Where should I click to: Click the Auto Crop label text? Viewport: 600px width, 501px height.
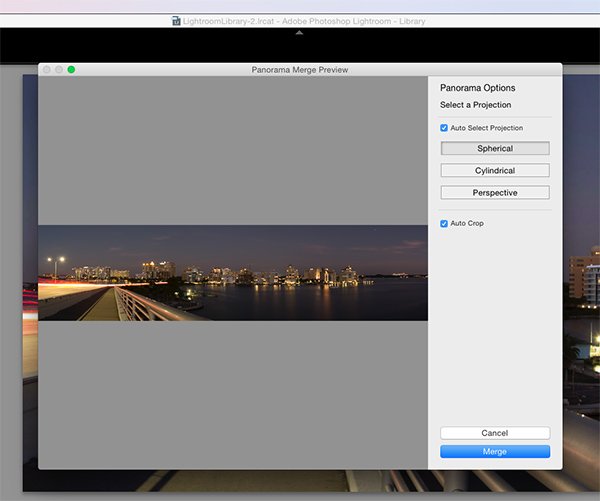pyautogui.click(x=467, y=223)
